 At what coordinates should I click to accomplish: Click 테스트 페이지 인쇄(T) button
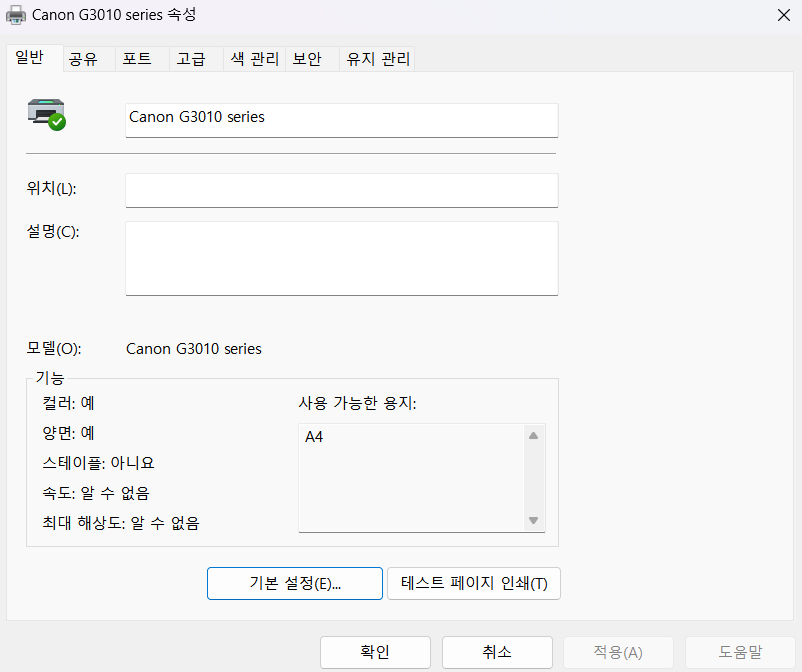point(474,583)
